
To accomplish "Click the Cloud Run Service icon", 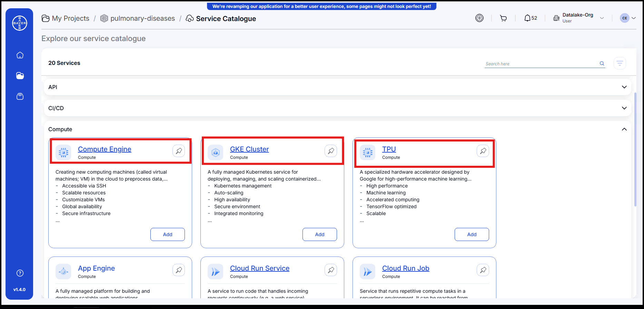I will click(x=216, y=272).
